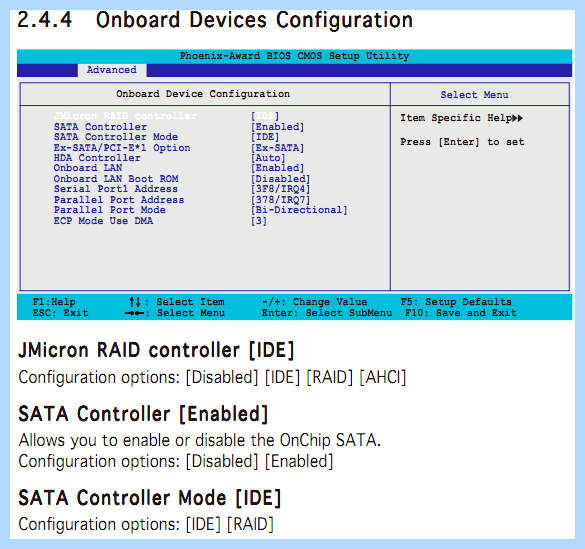Screen dimensions: 585x549
Task: Change the [378/IRQ7] parallel port value
Action: pyautogui.click(x=281, y=200)
